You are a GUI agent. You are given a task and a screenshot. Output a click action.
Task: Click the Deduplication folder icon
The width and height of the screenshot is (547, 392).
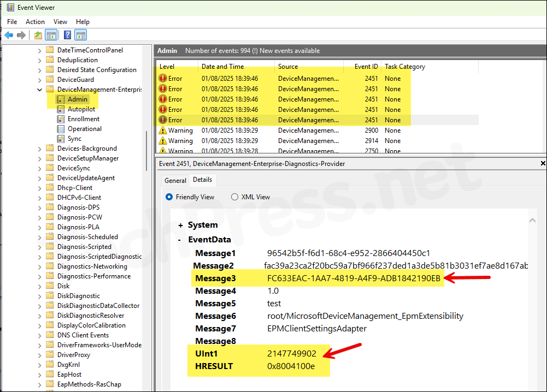tap(50, 60)
